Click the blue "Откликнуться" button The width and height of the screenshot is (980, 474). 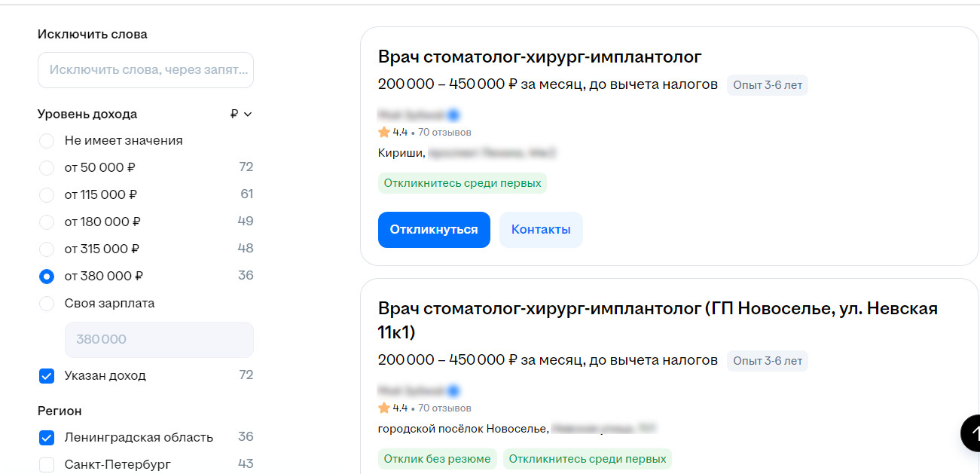click(x=434, y=230)
